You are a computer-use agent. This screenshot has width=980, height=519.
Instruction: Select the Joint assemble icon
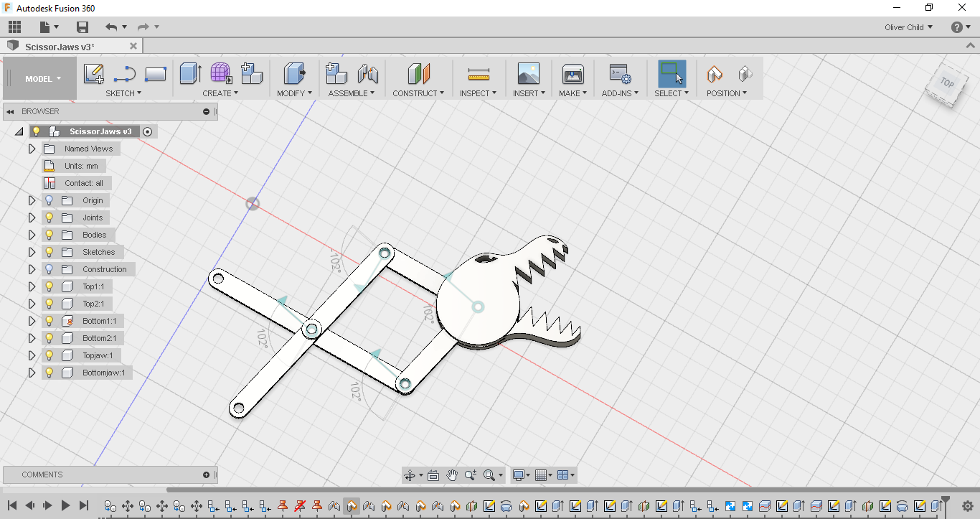coord(368,73)
